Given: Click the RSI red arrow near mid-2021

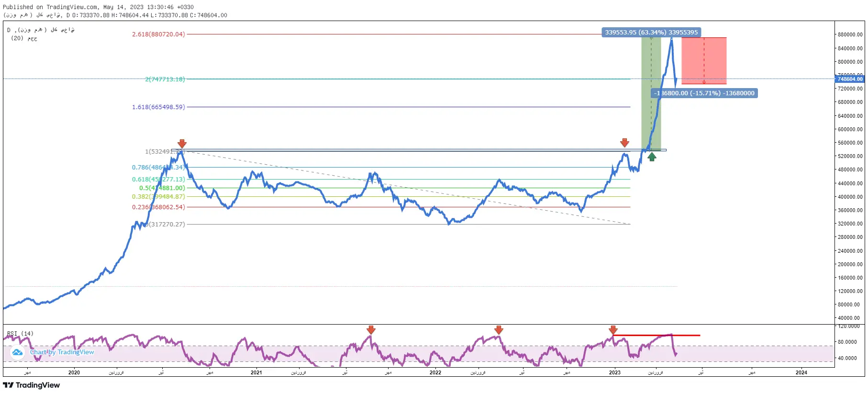Looking at the screenshot, I should coord(371,330).
